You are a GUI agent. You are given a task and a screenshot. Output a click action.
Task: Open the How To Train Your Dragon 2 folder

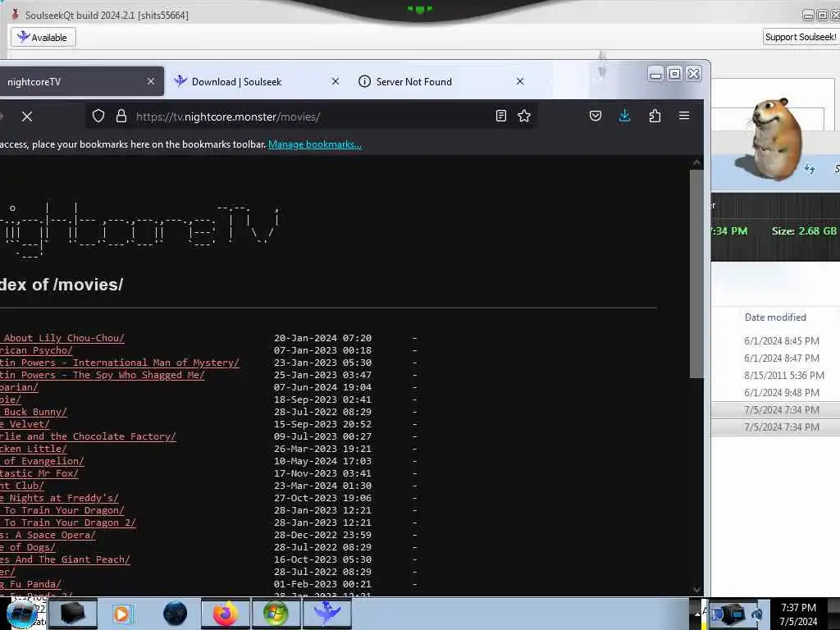point(68,523)
